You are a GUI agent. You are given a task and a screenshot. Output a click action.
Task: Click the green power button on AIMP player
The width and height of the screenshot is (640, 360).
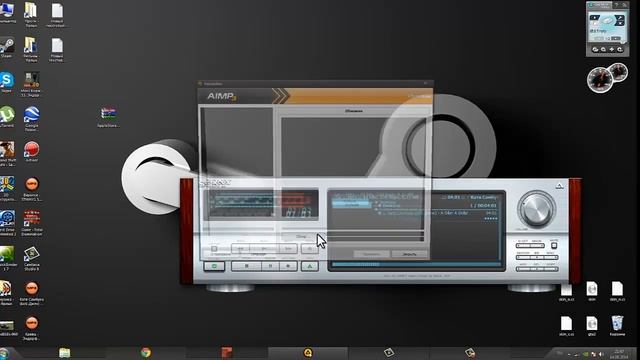[214, 266]
